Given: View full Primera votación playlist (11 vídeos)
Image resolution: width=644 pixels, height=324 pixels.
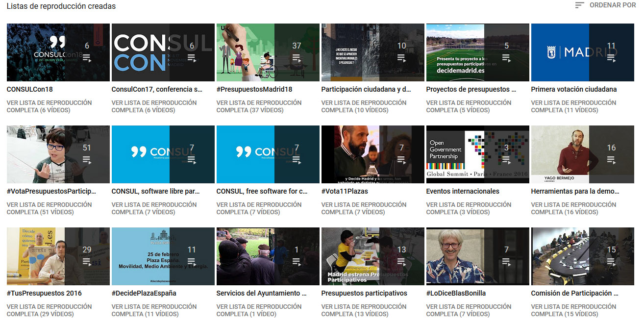Looking at the screenshot, I should click(573, 106).
